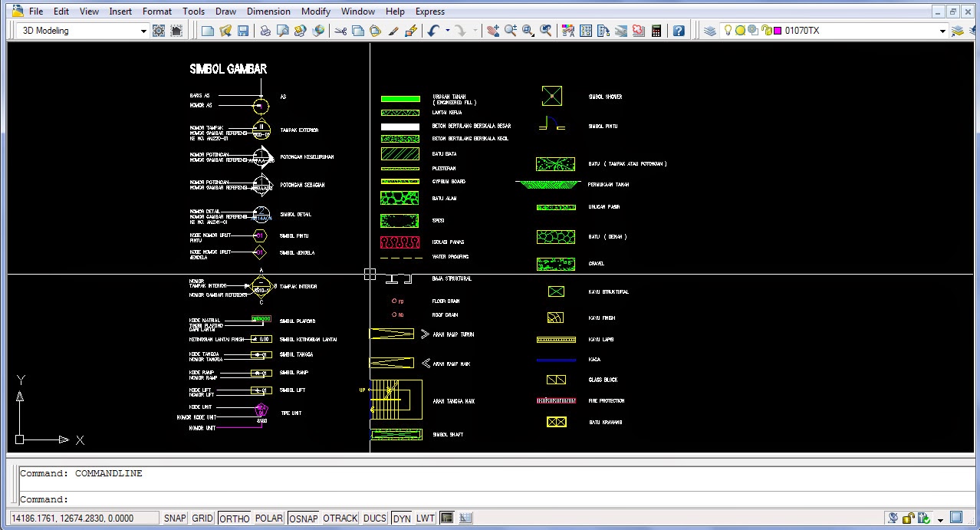Expand the layer list showing 01070TX

click(942, 31)
